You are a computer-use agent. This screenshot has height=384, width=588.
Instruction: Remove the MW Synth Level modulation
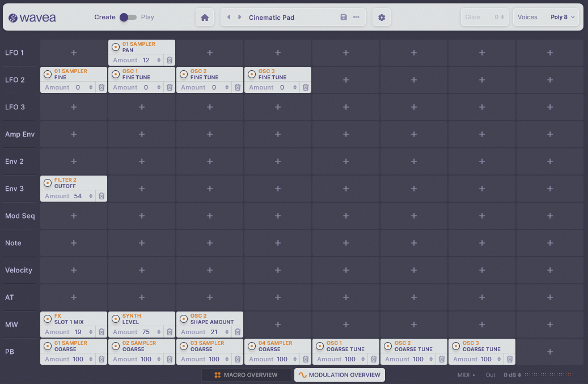click(x=170, y=332)
